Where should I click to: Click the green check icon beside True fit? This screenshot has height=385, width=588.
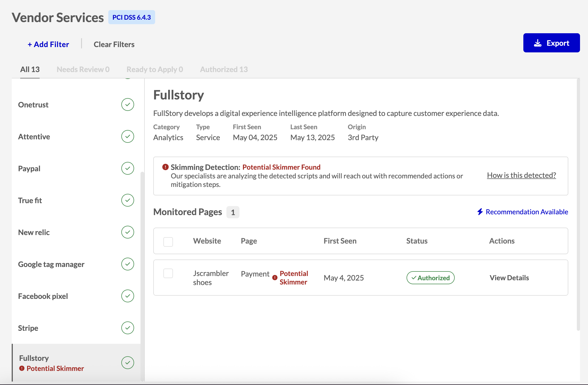(x=128, y=200)
